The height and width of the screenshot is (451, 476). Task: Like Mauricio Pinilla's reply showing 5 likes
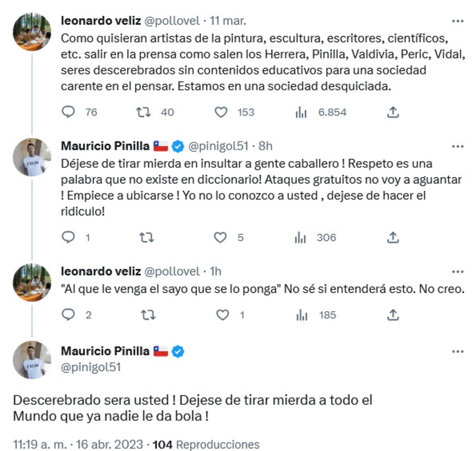(221, 238)
